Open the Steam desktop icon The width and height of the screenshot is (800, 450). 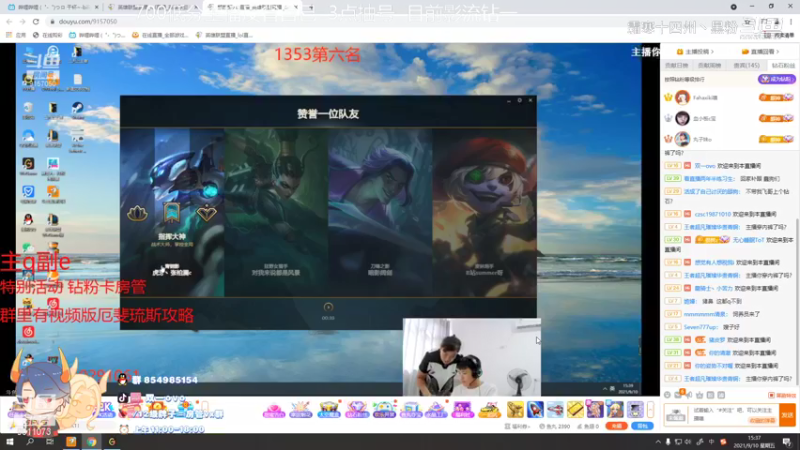78,110
